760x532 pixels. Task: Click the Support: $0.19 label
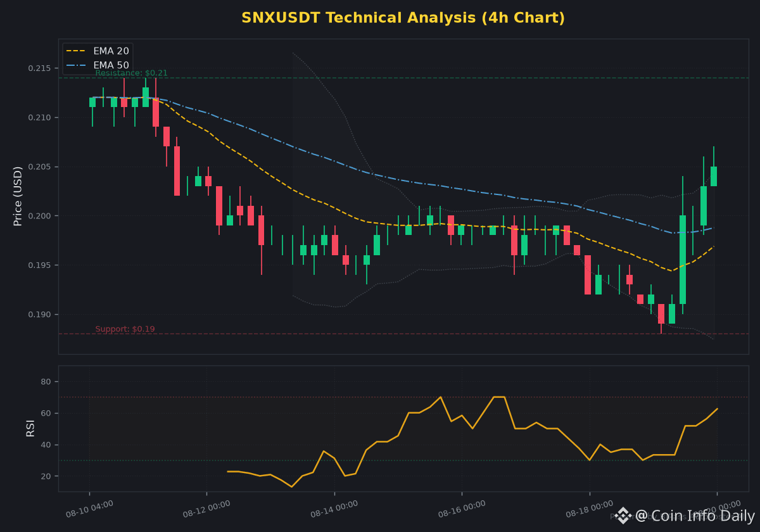(x=125, y=329)
